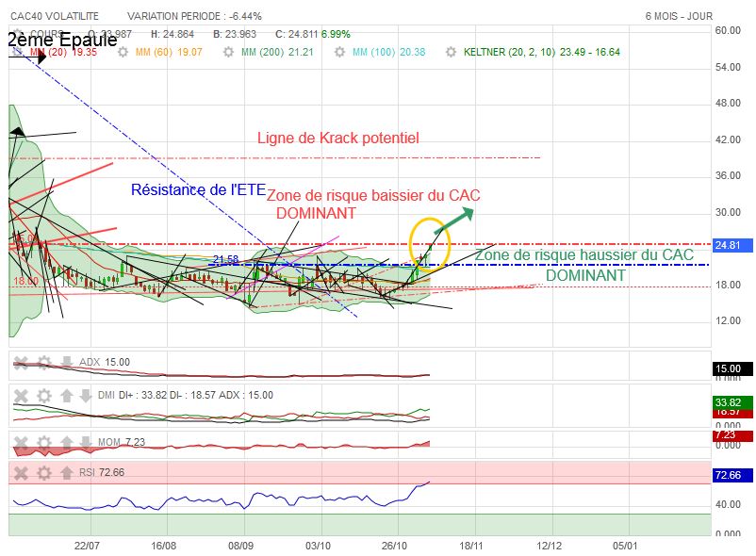Open settings gear for MM (100)

click(x=340, y=52)
